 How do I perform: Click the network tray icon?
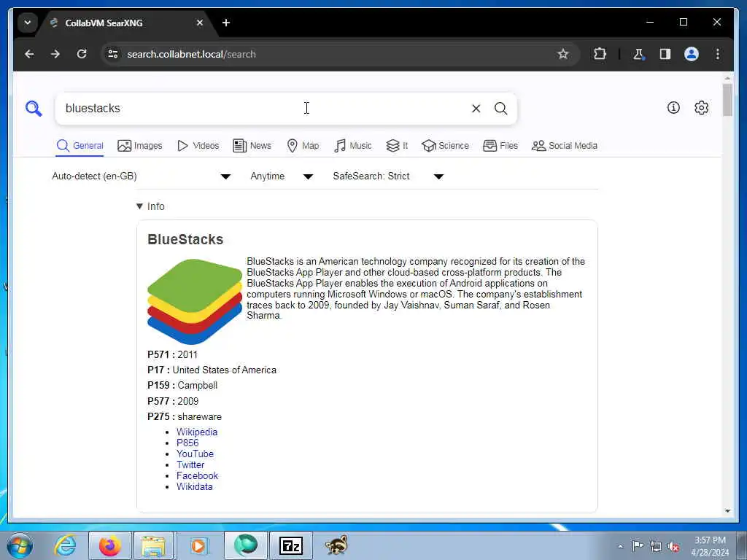[x=656, y=546]
